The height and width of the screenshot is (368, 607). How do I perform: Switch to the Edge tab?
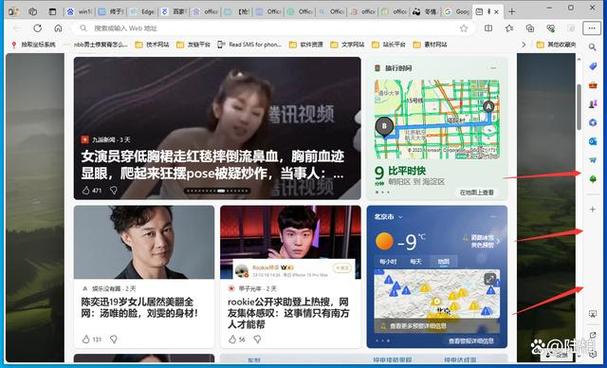(143, 12)
